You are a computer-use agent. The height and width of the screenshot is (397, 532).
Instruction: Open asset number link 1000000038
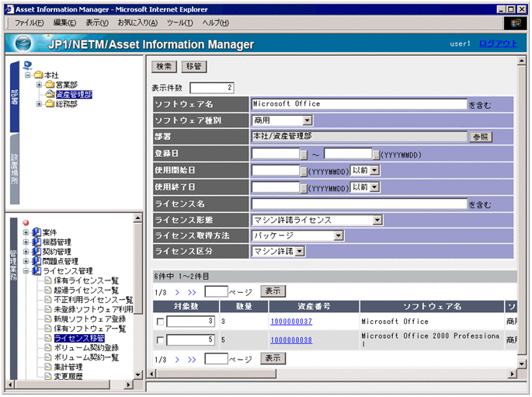[x=291, y=340]
